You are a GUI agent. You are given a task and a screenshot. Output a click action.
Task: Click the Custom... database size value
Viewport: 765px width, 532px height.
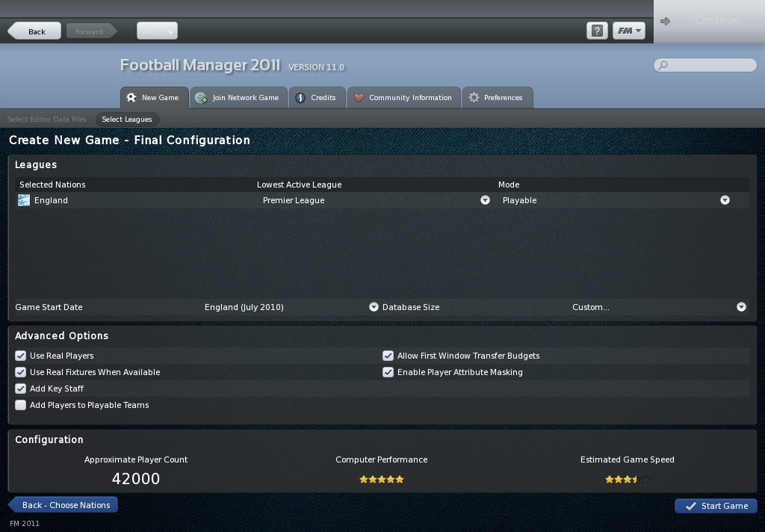coord(590,307)
